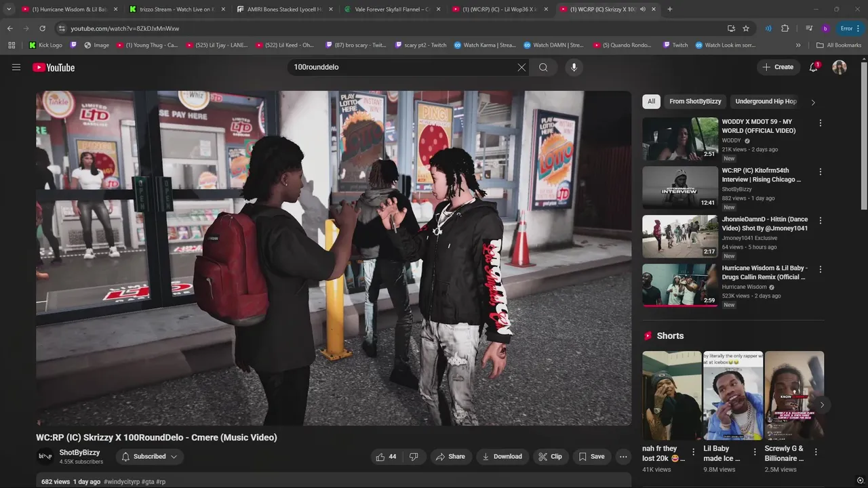This screenshot has height=488, width=868.
Task: Bookmark this page with star icon
Action: coord(746,28)
